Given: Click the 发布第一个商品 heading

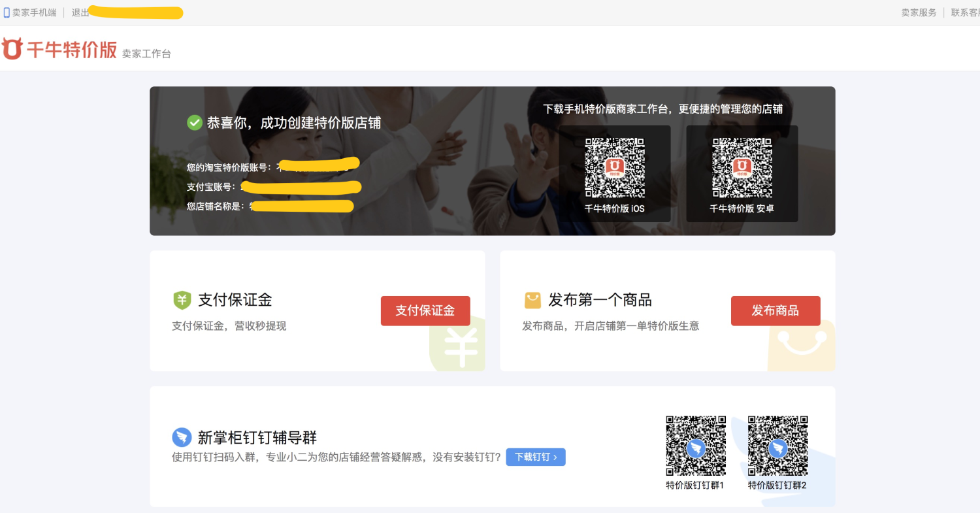Looking at the screenshot, I should (600, 300).
